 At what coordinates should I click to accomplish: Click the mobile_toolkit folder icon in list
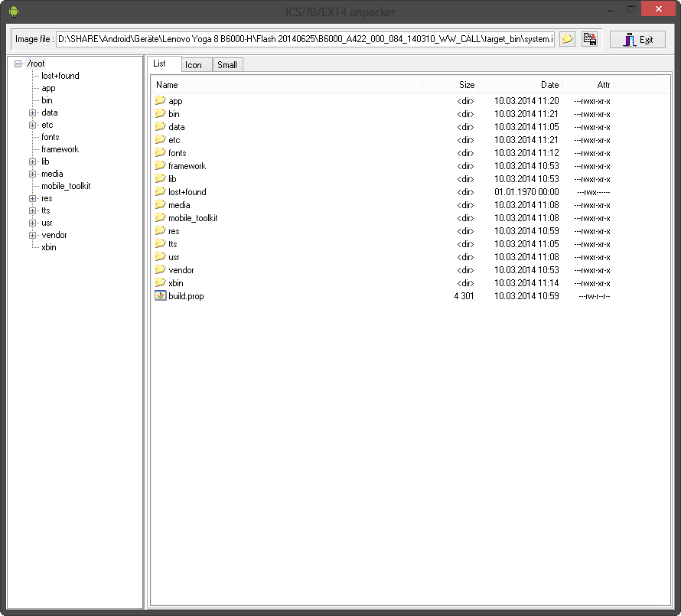pyautogui.click(x=160, y=217)
